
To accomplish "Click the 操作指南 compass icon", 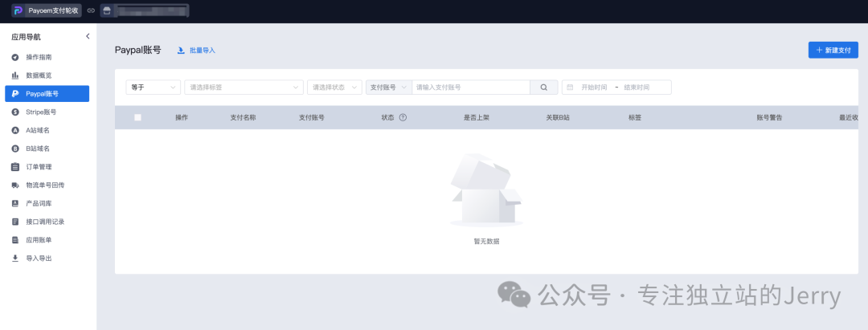I will (x=15, y=57).
